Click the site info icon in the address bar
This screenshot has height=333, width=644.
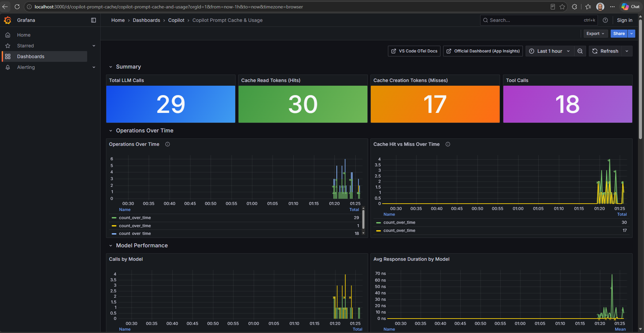point(29,7)
